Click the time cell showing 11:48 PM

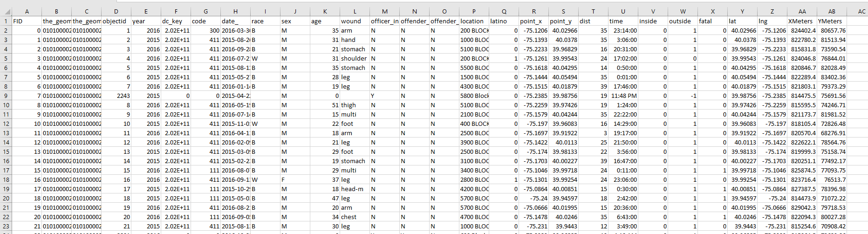[623, 96]
